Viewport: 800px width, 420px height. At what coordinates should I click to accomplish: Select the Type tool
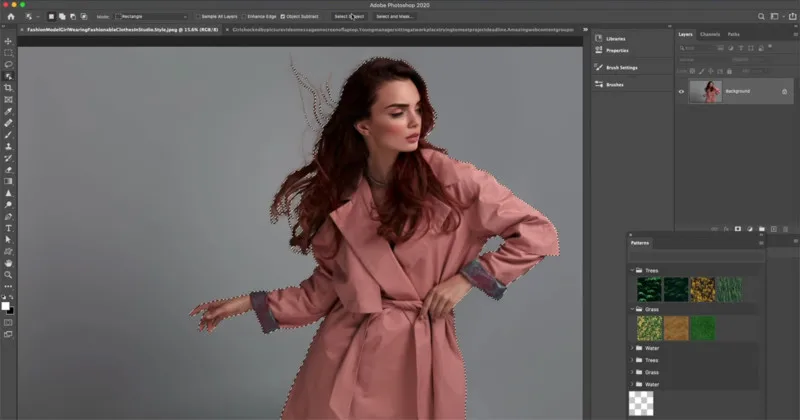coord(8,228)
